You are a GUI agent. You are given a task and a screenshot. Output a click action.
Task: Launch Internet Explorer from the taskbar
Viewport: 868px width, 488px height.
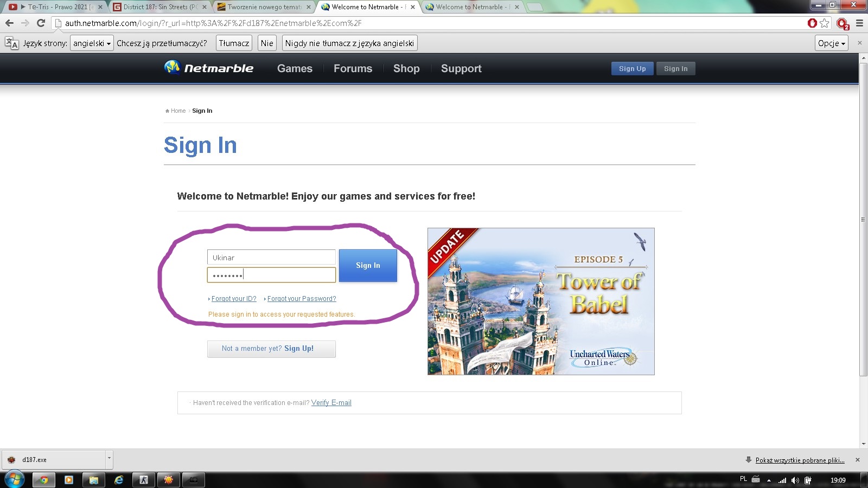point(119,480)
